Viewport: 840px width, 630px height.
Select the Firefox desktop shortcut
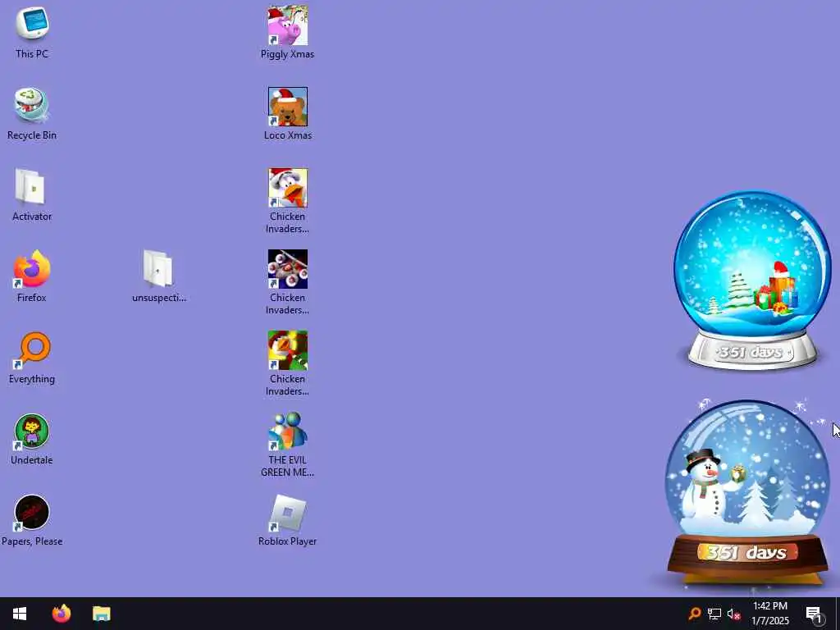click(x=32, y=276)
